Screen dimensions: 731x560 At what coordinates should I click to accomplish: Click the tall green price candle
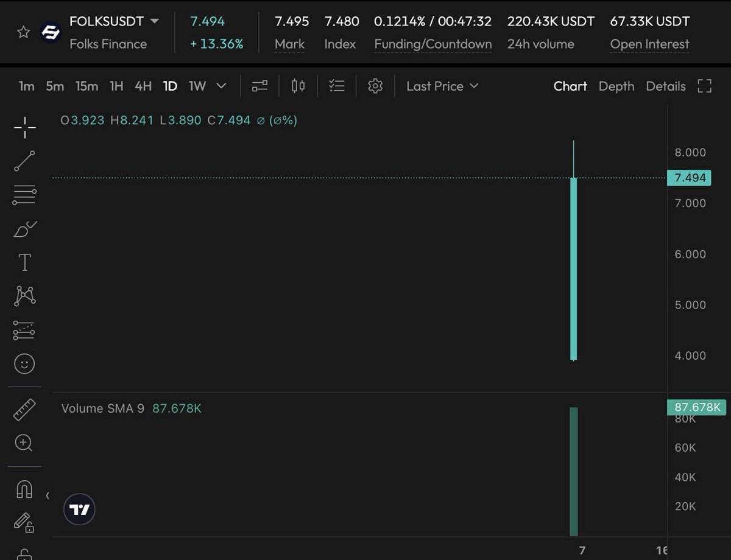click(574, 268)
